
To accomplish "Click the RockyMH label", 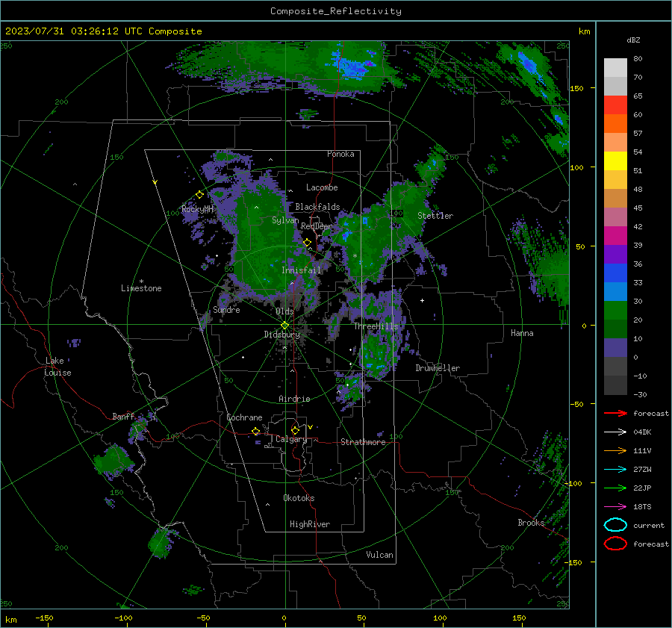I will (x=197, y=209).
